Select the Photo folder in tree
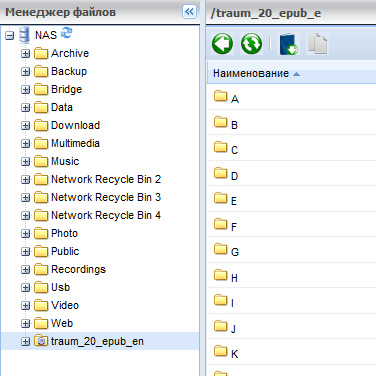Image resolution: width=376 pixels, height=376 pixels. click(x=64, y=233)
